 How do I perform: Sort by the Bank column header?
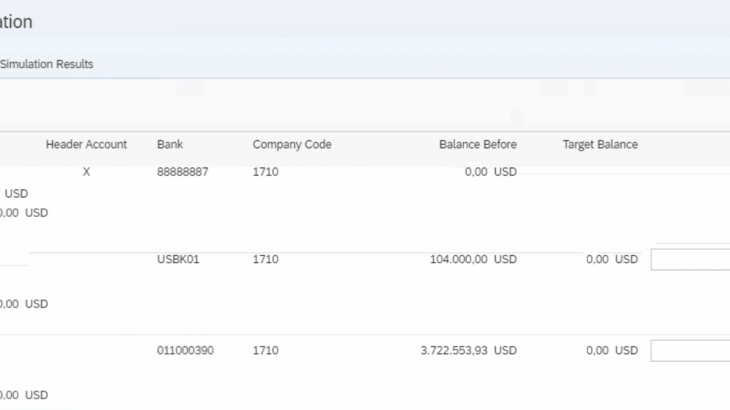[x=170, y=145]
